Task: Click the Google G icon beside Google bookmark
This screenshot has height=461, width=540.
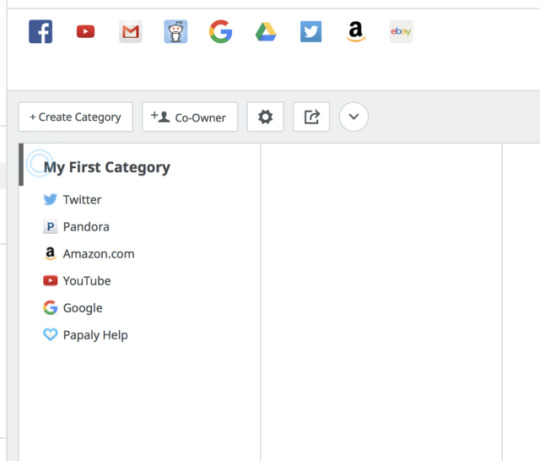Action: [x=50, y=308]
